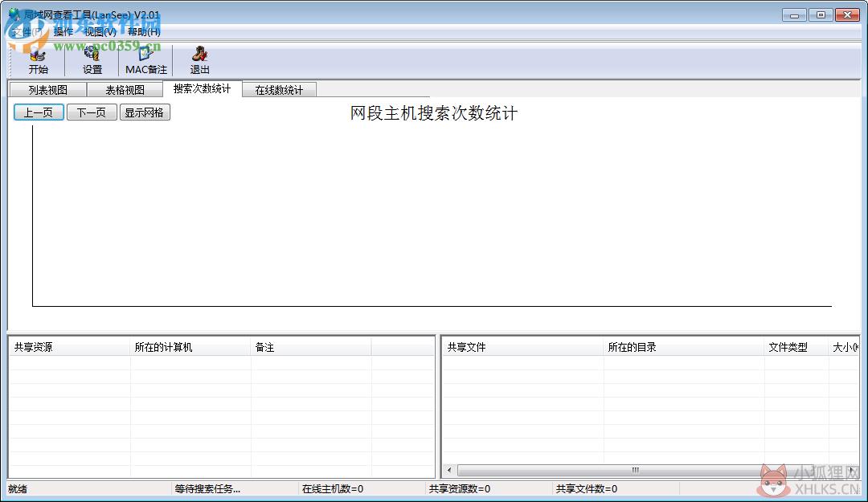The height and width of the screenshot is (502, 868).
Task: Open the 设置 (Settings) toolbar icon
Action: pyautogui.click(x=92, y=60)
